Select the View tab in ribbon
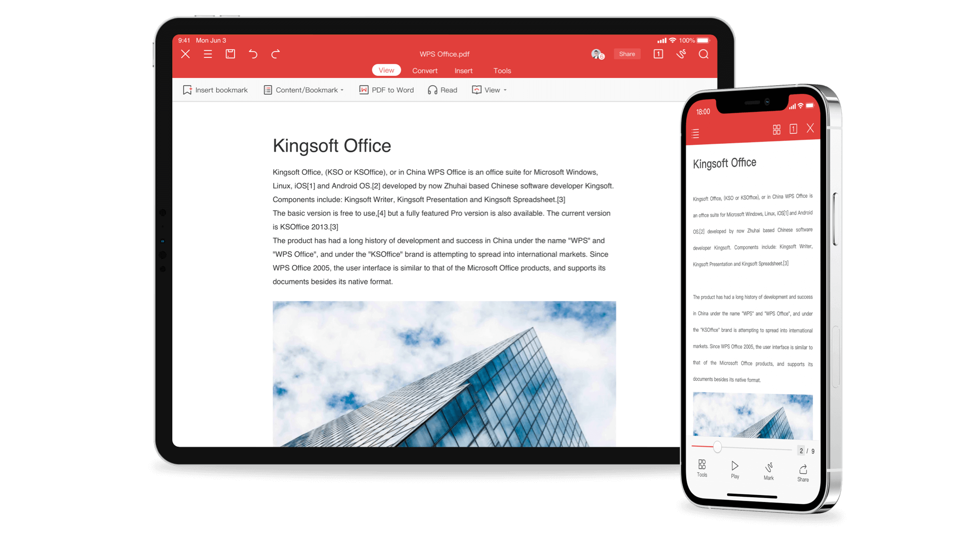 (385, 70)
